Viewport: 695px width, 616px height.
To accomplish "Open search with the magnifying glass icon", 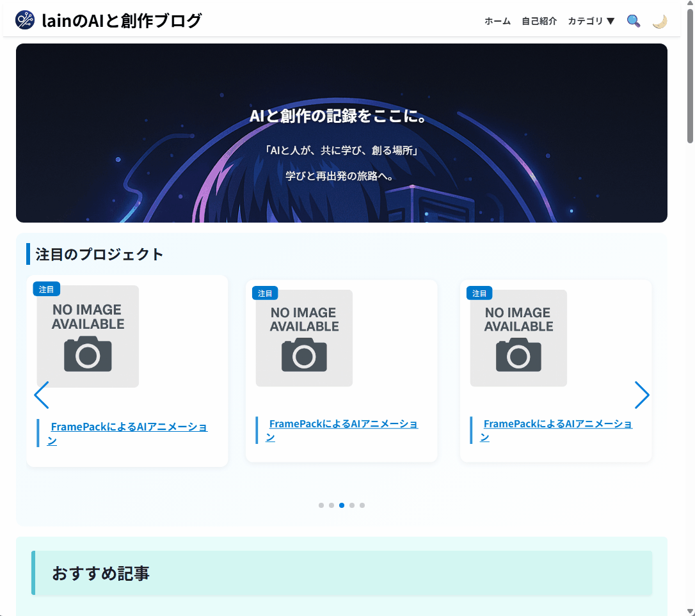I will [633, 21].
